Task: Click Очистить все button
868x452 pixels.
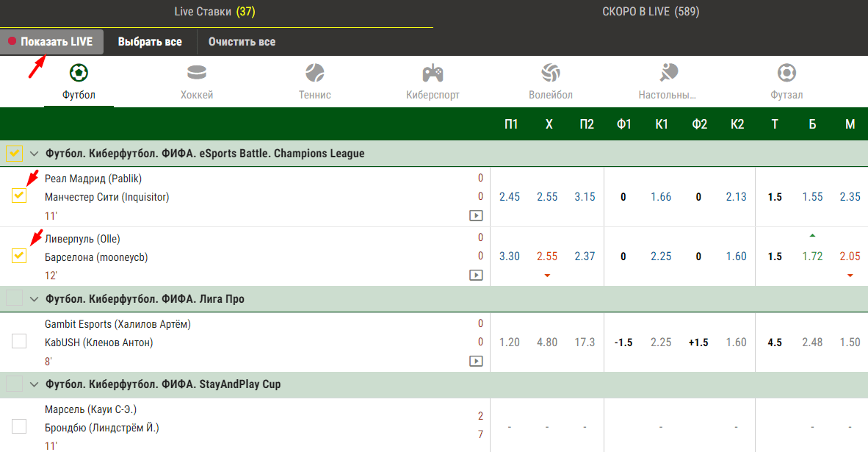Action: 242,42
